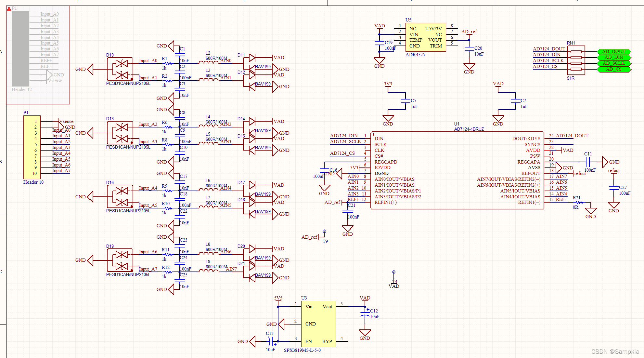Viewport: 644px width, 358px height.
Task: Select the L2 600R/100M ferrite bead inductor
Action: coord(208,63)
